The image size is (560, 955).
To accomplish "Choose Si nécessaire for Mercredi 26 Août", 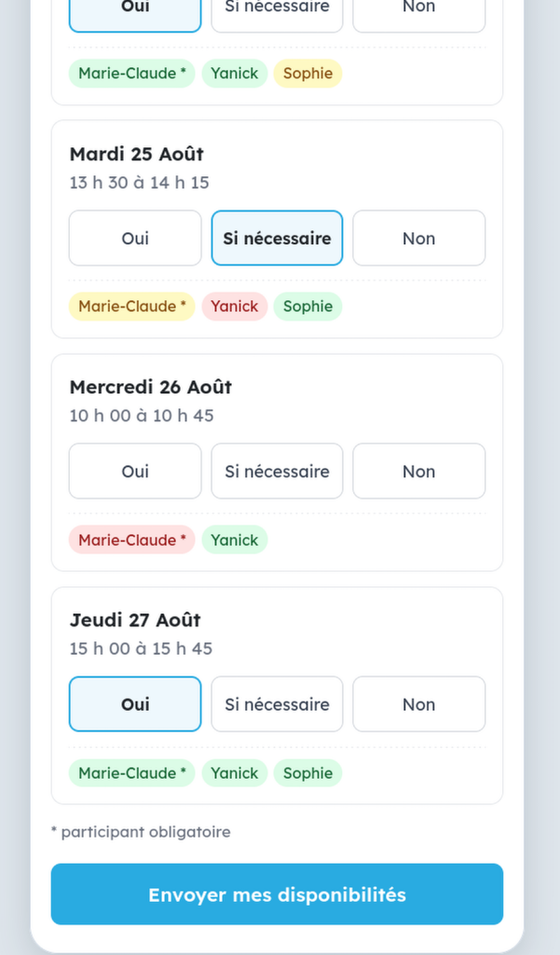I will click(278, 471).
